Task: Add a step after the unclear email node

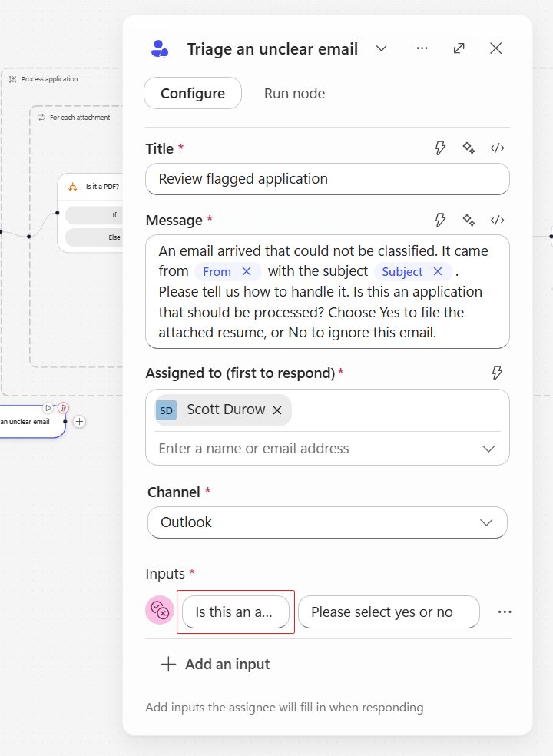Action: tap(80, 421)
